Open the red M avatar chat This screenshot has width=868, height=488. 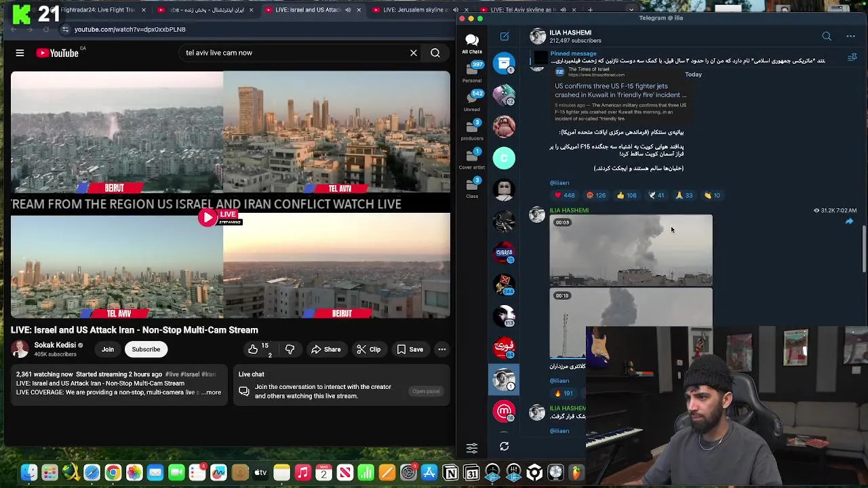(x=504, y=411)
